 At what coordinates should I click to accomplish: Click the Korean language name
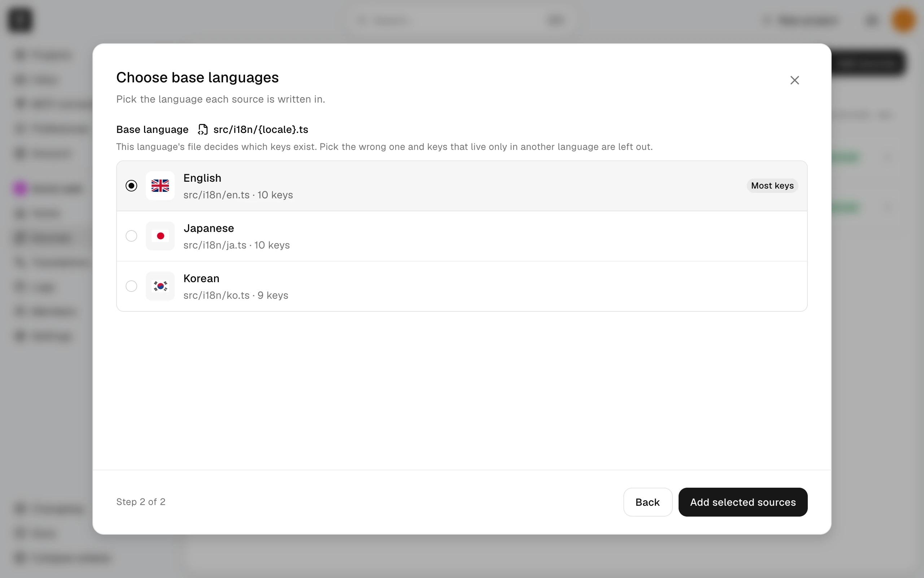coord(201,278)
